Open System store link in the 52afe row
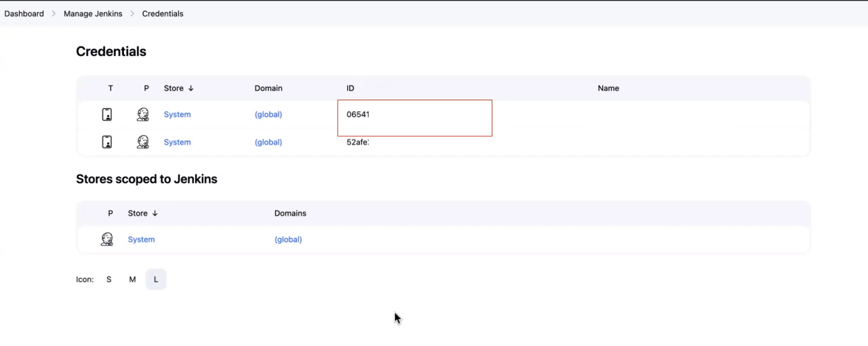 click(x=177, y=142)
